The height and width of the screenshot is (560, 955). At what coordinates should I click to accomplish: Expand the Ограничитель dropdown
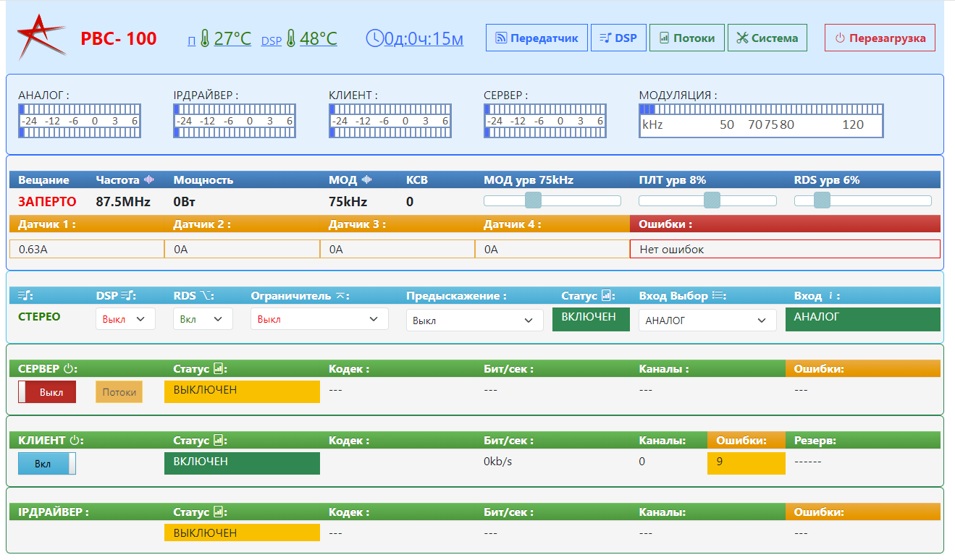point(319,319)
